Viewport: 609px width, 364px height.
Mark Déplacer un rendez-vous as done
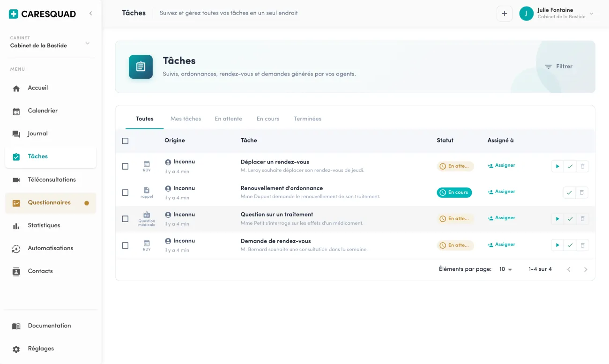pyautogui.click(x=570, y=166)
